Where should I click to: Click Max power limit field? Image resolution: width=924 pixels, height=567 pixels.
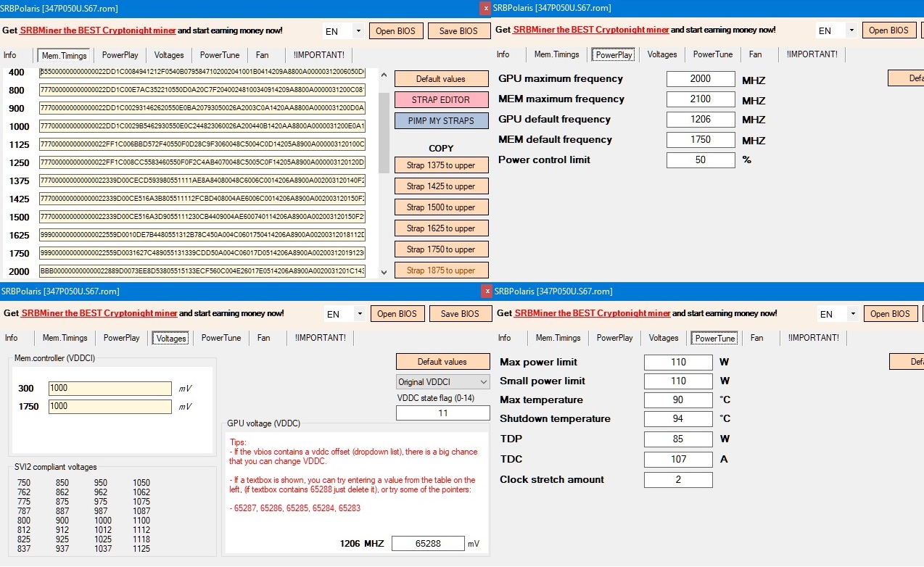coord(678,362)
